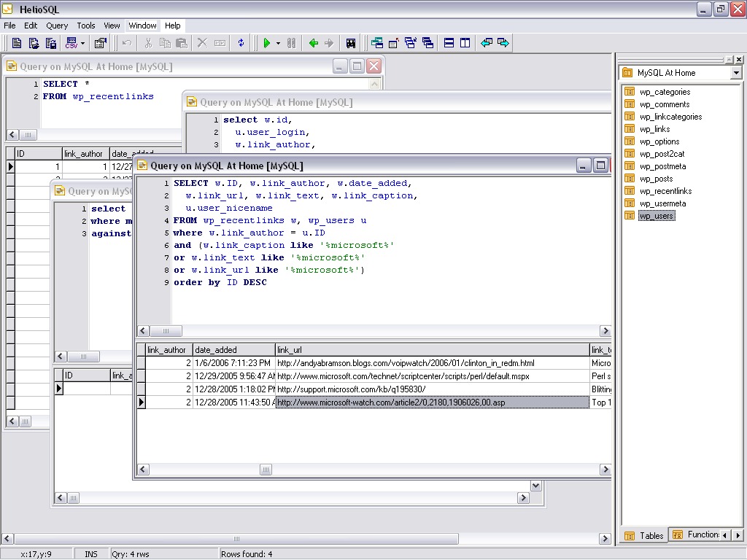Image resolution: width=747 pixels, height=560 pixels.
Task: Open the Query menu
Action: click(57, 26)
